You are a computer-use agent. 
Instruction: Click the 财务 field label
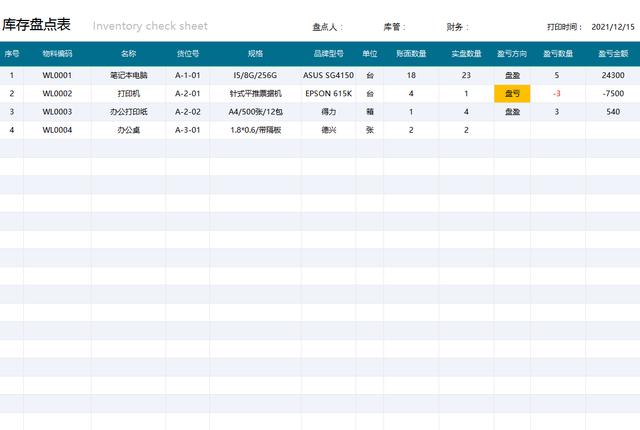[x=457, y=27]
